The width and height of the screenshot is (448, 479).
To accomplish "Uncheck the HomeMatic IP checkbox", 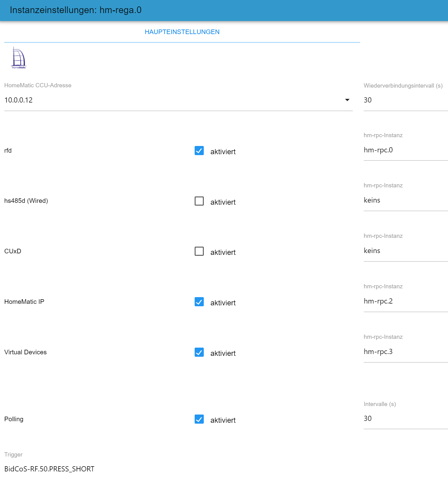I will 199,302.
